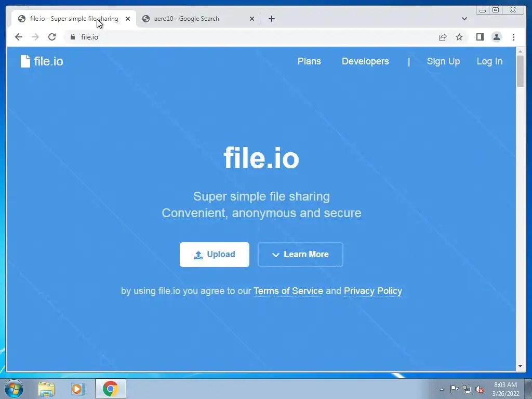The width and height of the screenshot is (532, 399).
Task: Switch to the aero10 Google Search tab
Action: [x=198, y=19]
